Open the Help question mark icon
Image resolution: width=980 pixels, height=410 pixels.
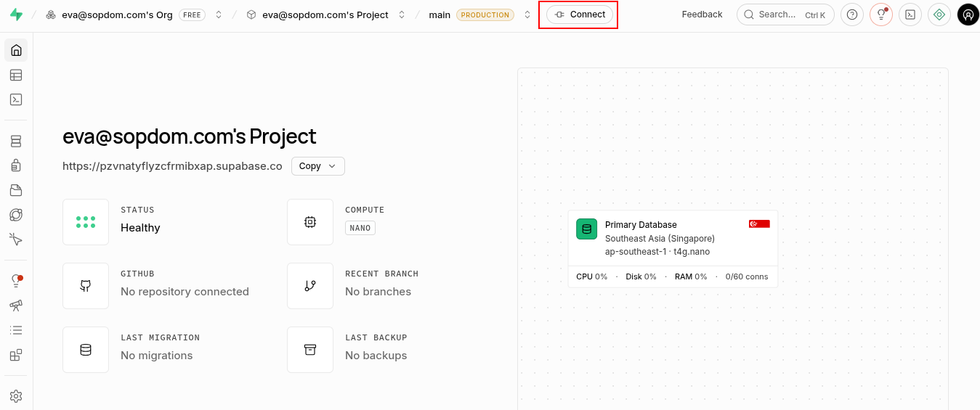(852, 15)
